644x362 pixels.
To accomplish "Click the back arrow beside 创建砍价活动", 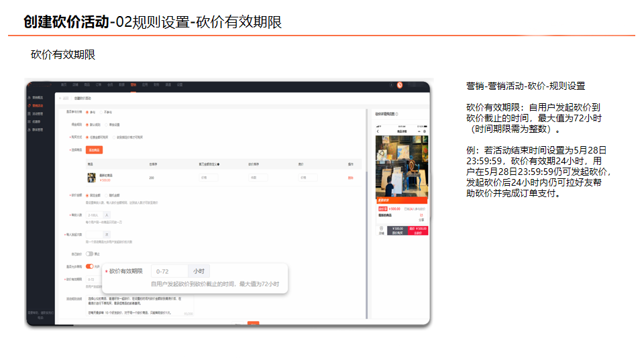I will pyautogui.click(x=60, y=99).
